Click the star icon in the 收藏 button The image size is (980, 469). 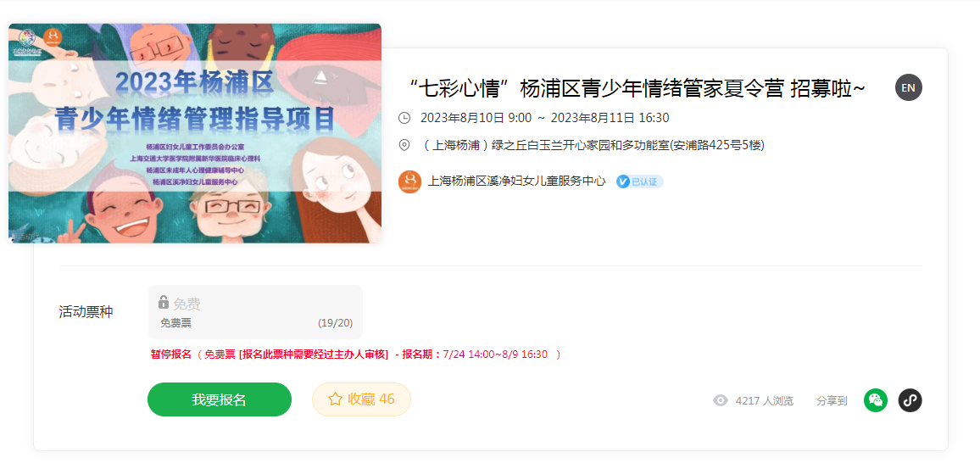pyautogui.click(x=335, y=399)
